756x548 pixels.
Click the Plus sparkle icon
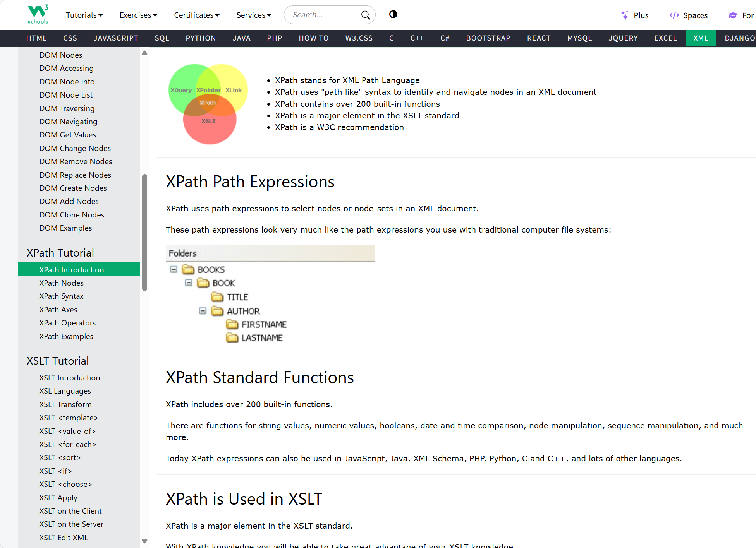click(x=625, y=15)
